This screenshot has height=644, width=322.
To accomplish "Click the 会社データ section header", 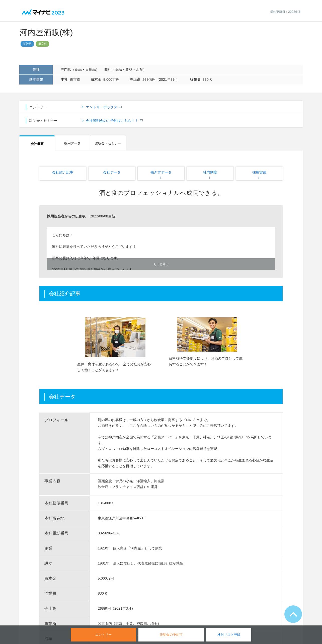I will [161, 396].
